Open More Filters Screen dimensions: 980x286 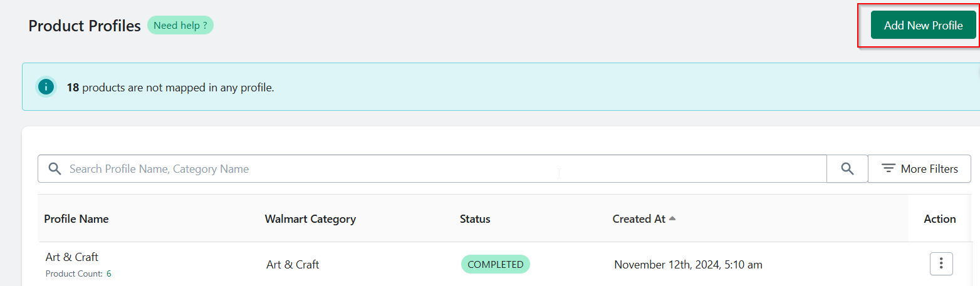[919, 169]
